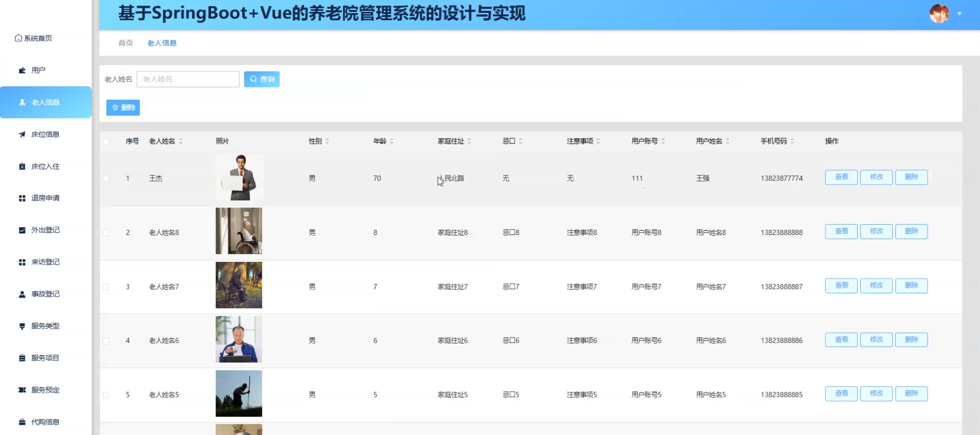The width and height of the screenshot is (980, 435).
Task: Click the 服务项目 sidebar icon
Action: [x=22, y=358]
